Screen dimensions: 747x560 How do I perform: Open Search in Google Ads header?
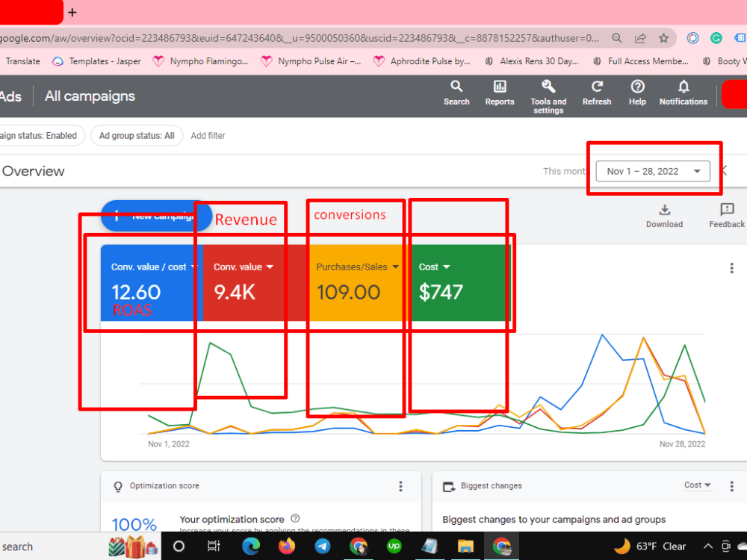[456, 93]
